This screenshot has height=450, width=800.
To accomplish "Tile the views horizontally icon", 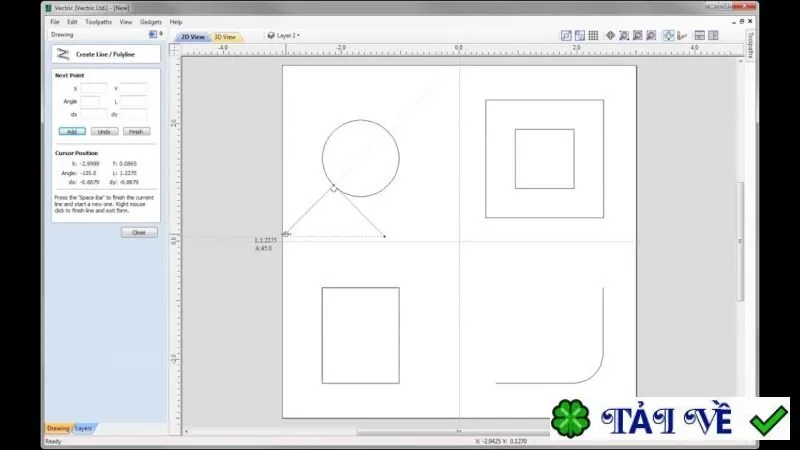I will [x=699, y=35].
